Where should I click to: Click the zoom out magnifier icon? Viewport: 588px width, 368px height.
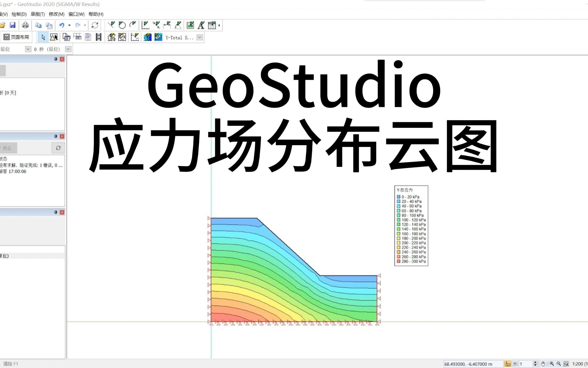pos(559,364)
